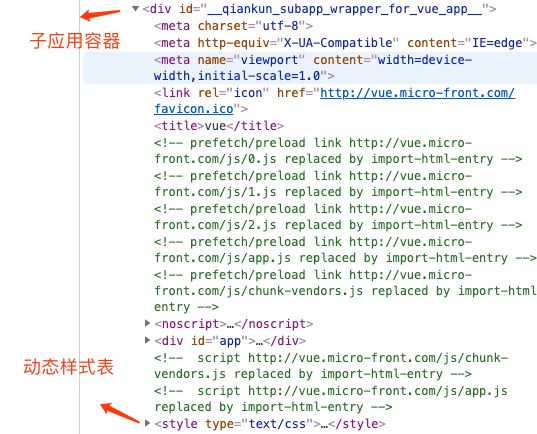This screenshot has height=434, width=537.
Task: Collapse the __qiankun_subapp_wrapper_for_vue_app__ div node
Action: (136, 8)
